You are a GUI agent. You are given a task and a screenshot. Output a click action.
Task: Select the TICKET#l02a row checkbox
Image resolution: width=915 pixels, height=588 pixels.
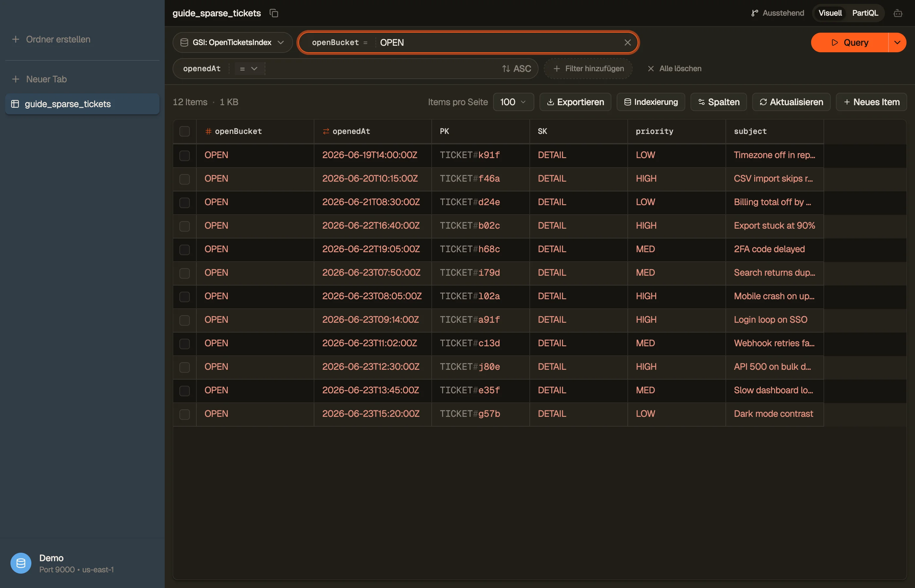click(184, 296)
